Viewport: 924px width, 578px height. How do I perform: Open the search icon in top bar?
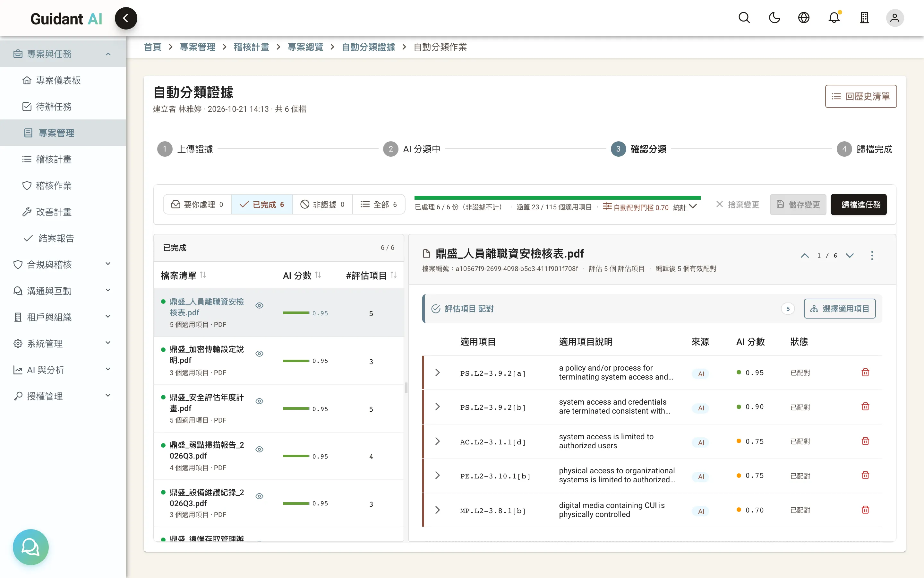pyautogui.click(x=744, y=18)
